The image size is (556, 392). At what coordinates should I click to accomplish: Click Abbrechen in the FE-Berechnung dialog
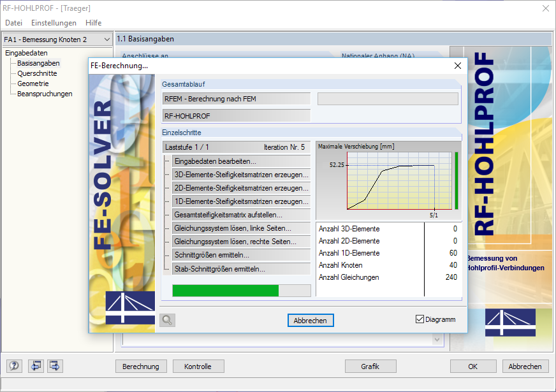point(311,321)
